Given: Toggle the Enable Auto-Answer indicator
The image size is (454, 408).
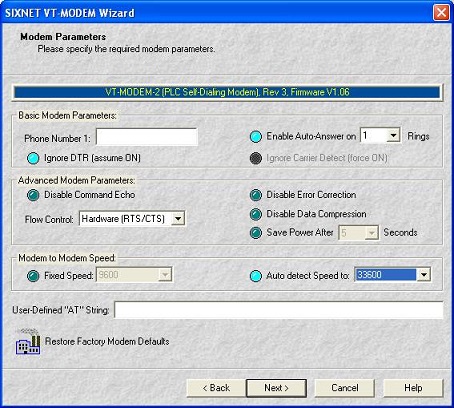Looking at the screenshot, I should [256, 137].
